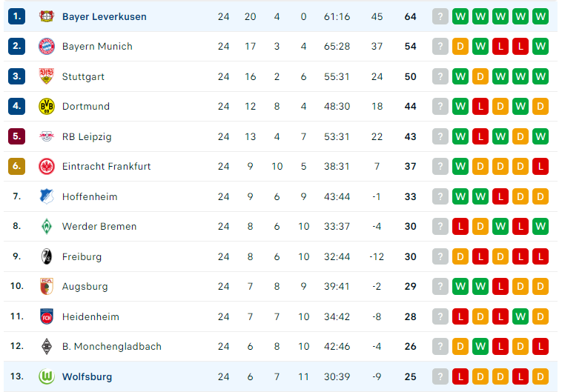Click the Bayer Leverkusen club crest
This screenshot has width=562, height=392.
click(x=47, y=16)
